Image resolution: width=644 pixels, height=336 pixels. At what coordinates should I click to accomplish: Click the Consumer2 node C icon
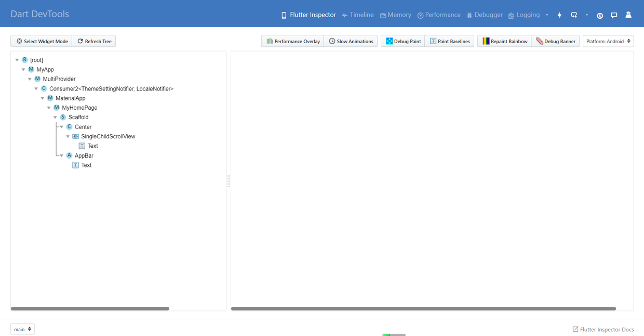click(44, 88)
